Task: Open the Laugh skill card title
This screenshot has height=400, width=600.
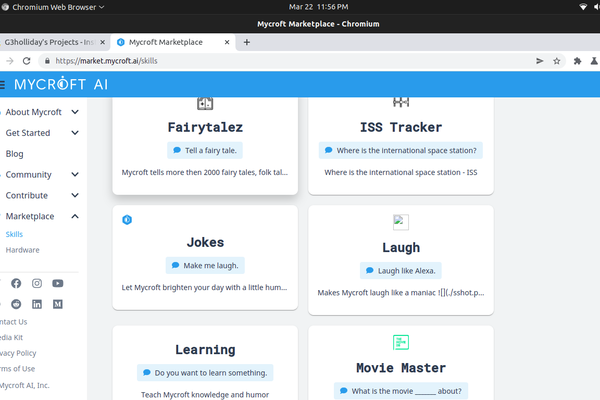Action: pyautogui.click(x=401, y=247)
